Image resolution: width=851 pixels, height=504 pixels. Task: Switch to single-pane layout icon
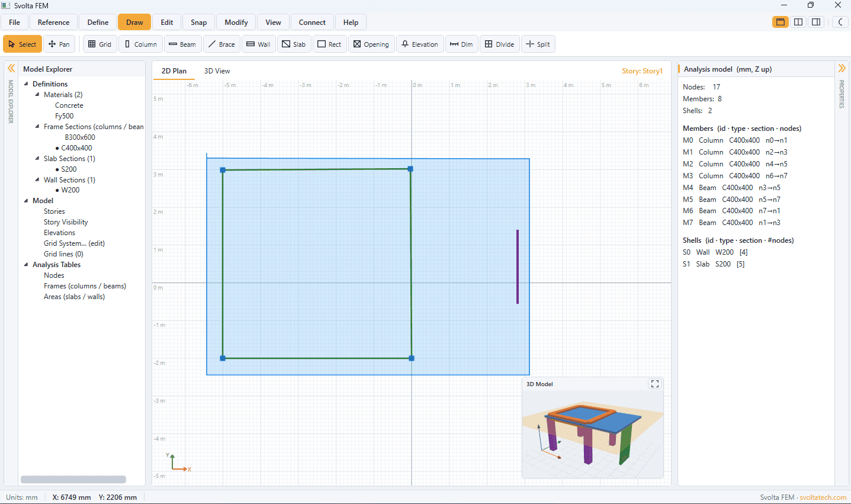[x=781, y=22]
